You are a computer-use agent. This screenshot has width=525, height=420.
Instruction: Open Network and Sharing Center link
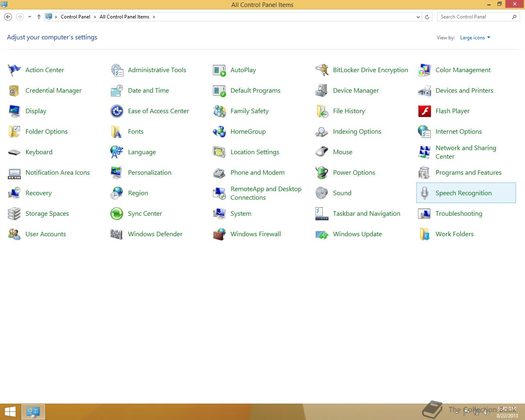point(466,152)
